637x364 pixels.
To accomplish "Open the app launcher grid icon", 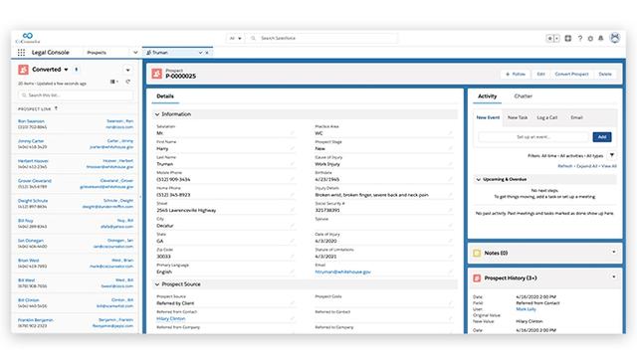I will pos(21,53).
